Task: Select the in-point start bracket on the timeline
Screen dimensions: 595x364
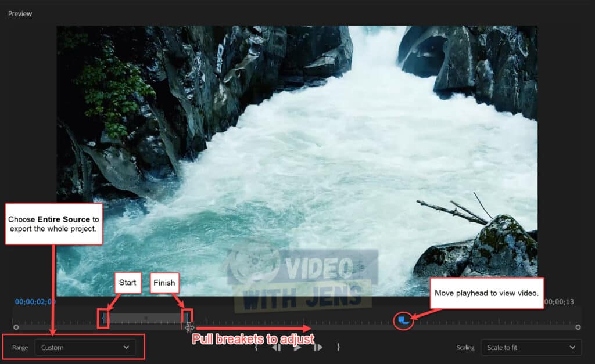Action: [x=103, y=319]
